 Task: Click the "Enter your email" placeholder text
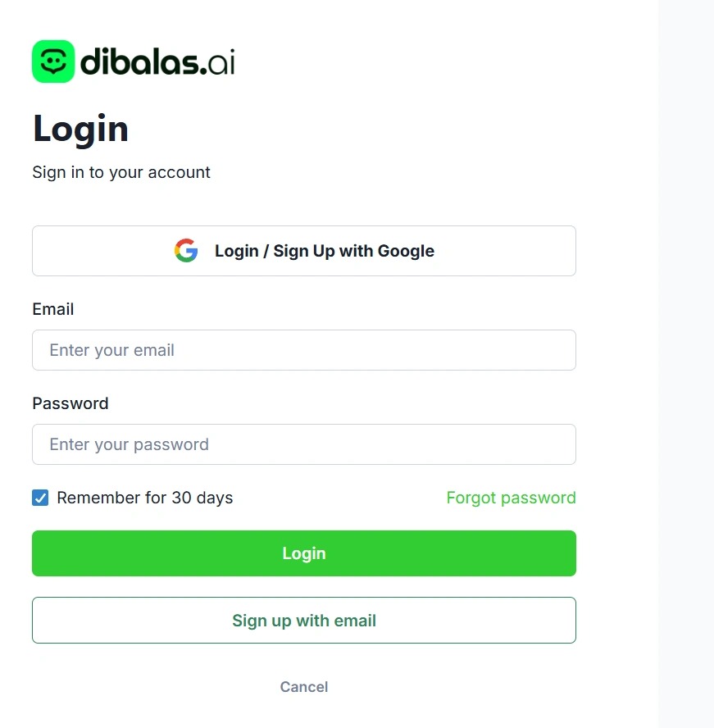(112, 350)
